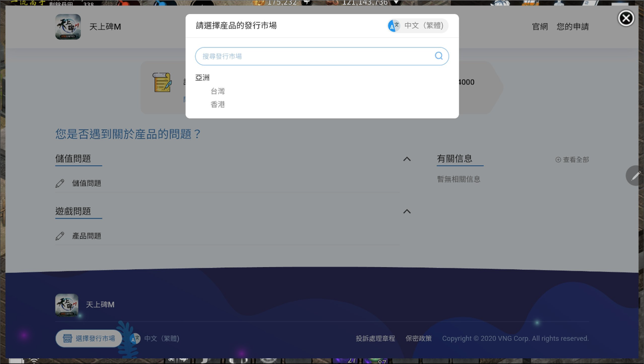Select 香港 as the release market

click(218, 104)
